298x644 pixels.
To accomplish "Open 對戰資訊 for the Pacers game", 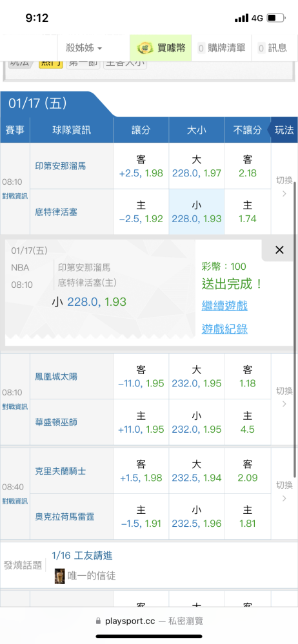I will [x=15, y=196].
